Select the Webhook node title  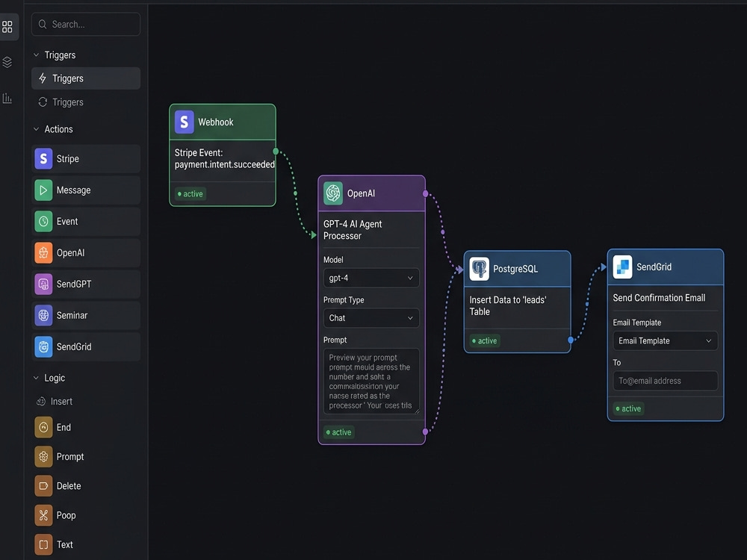[216, 122]
